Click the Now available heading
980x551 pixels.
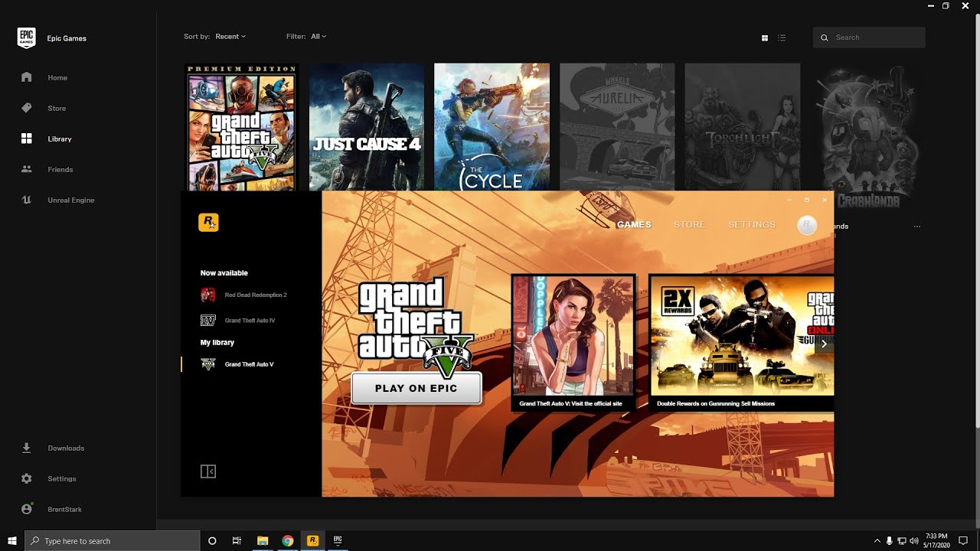click(224, 272)
